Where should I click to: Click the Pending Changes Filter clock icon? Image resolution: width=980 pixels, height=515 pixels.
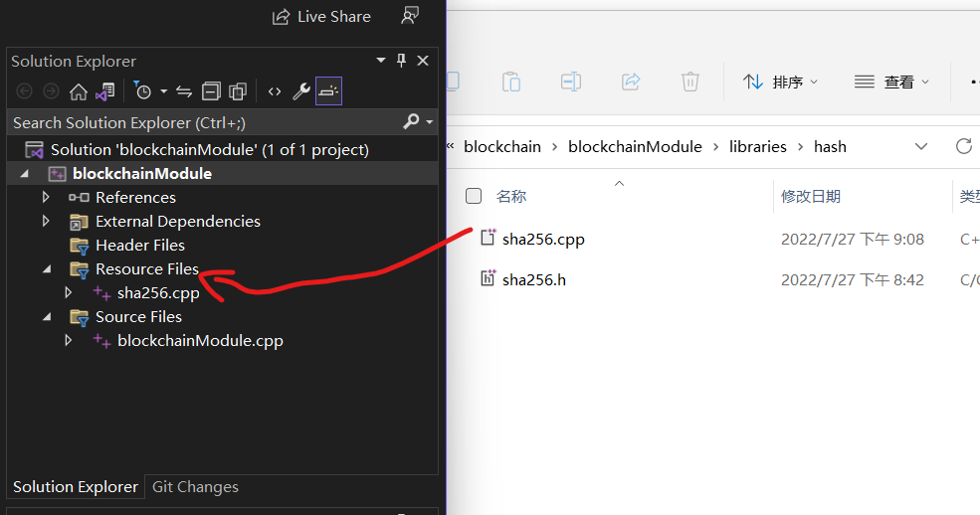(142, 91)
